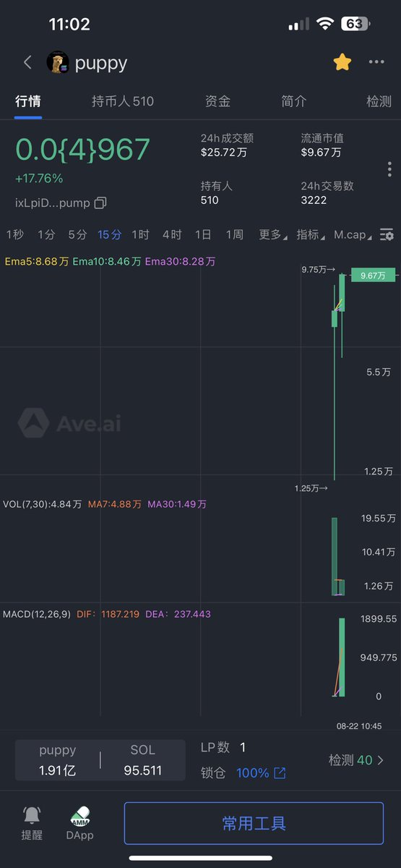Tap the 提醒 bell icon

(x=32, y=816)
